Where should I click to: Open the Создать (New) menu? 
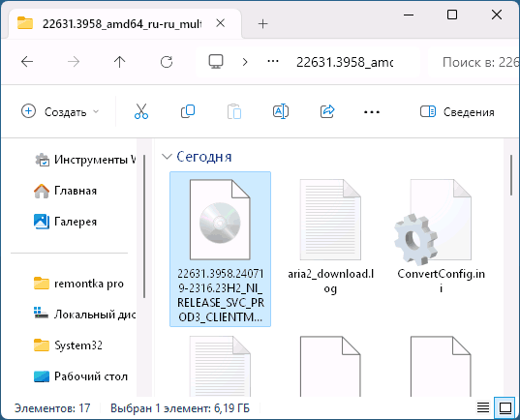click(60, 111)
